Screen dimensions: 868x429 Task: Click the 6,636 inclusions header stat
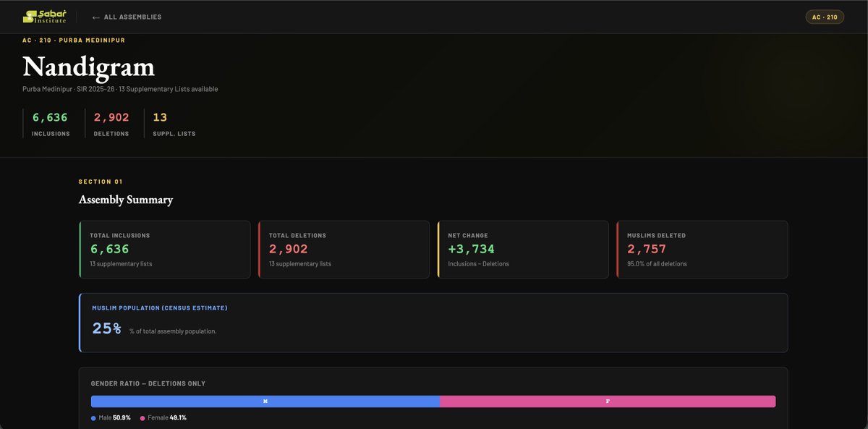(51, 123)
